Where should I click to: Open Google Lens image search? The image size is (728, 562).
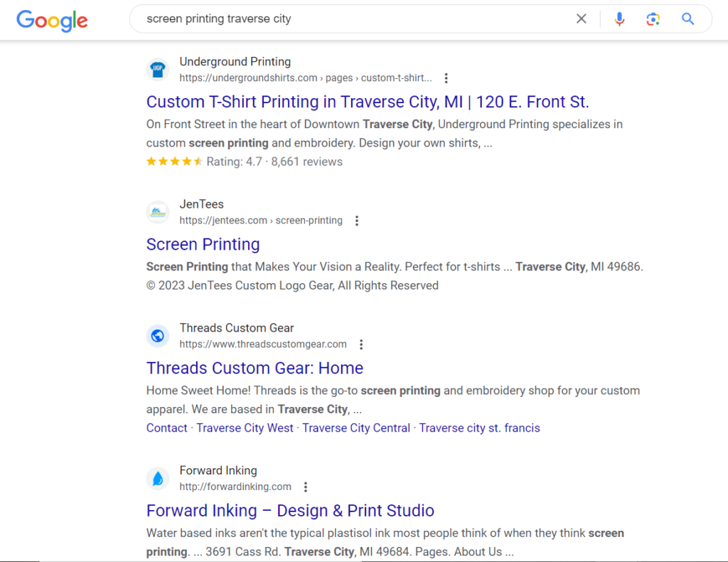(653, 19)
